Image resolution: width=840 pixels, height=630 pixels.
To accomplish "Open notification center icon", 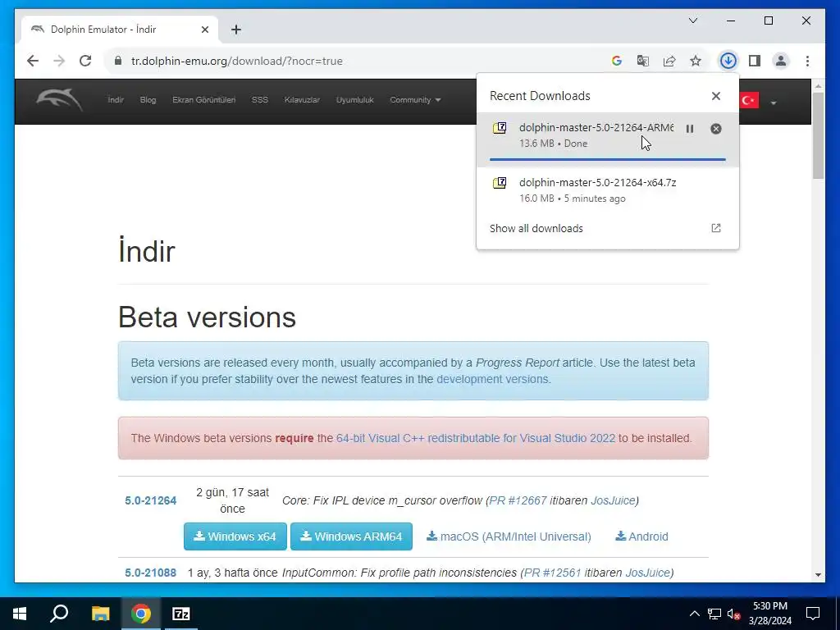I will [x=813, y=614].
